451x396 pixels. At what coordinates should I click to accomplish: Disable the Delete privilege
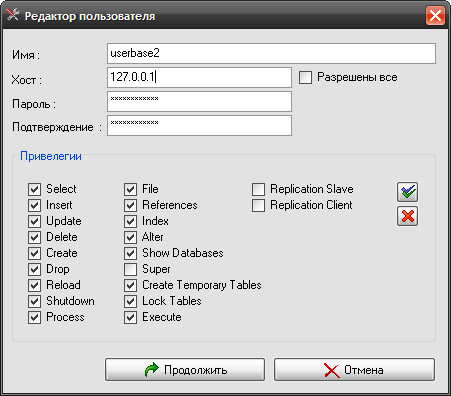(34, 237)
